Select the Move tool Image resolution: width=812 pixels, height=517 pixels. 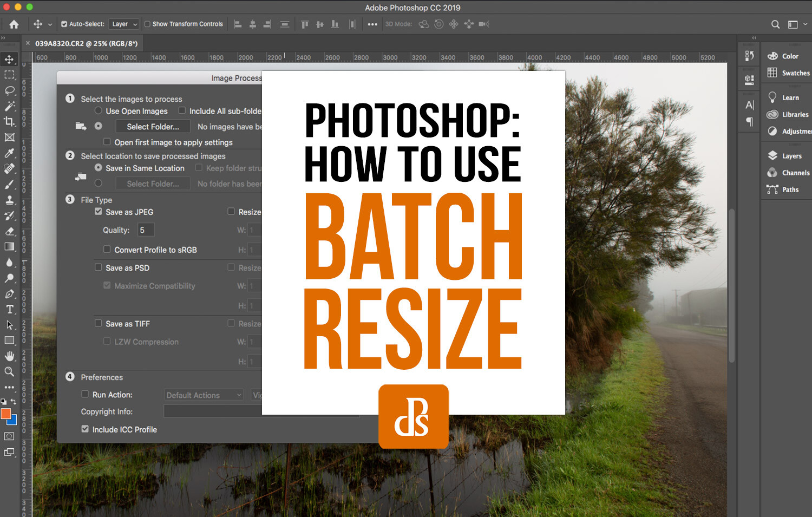click(x=9, y=59)
